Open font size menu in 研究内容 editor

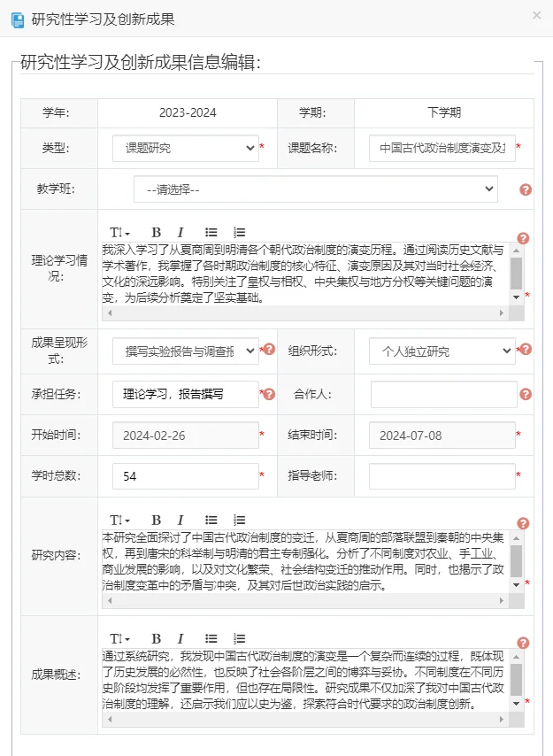point(119,520)
